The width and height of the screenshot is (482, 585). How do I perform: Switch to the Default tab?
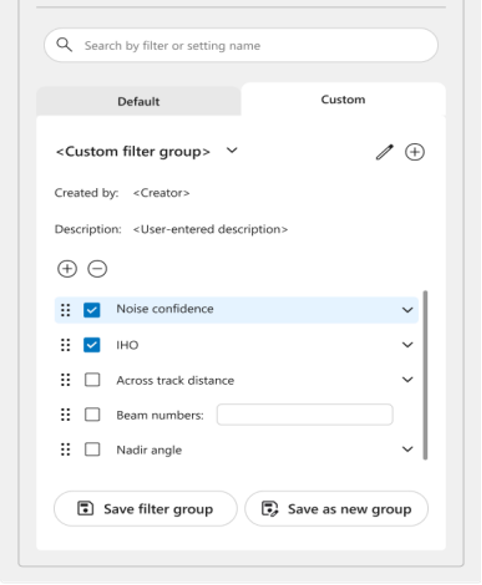pos(138,101)
